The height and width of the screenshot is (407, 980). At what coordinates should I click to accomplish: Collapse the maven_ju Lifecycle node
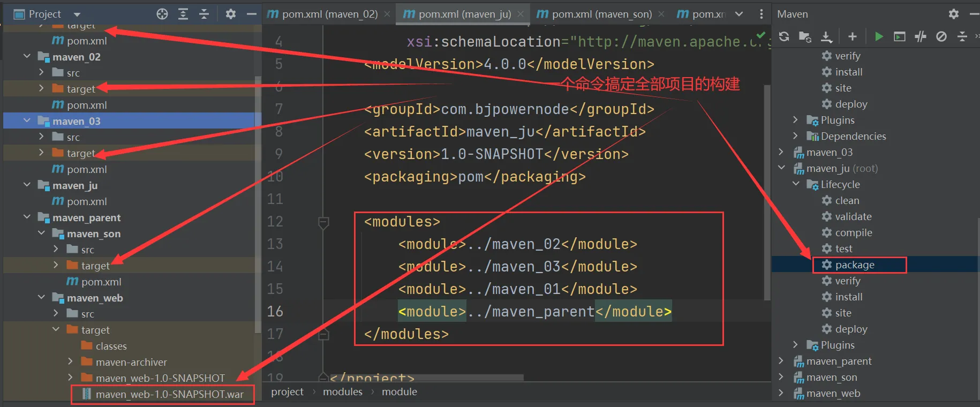[x=796, y=184]
